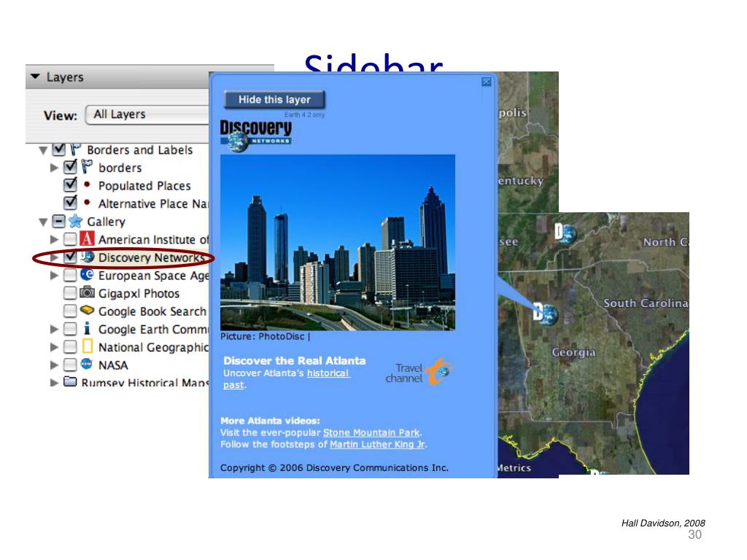747x560 pixels.
Task: Enable the Google Earth Community checkbox
Action: coord(70,329)
